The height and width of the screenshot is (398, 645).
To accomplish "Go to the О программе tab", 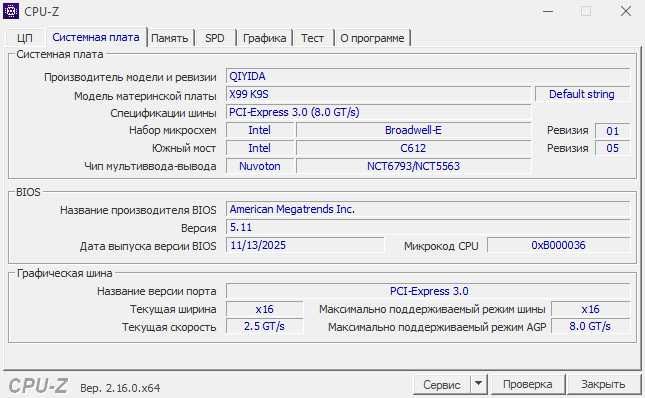I will coord(372,38).
